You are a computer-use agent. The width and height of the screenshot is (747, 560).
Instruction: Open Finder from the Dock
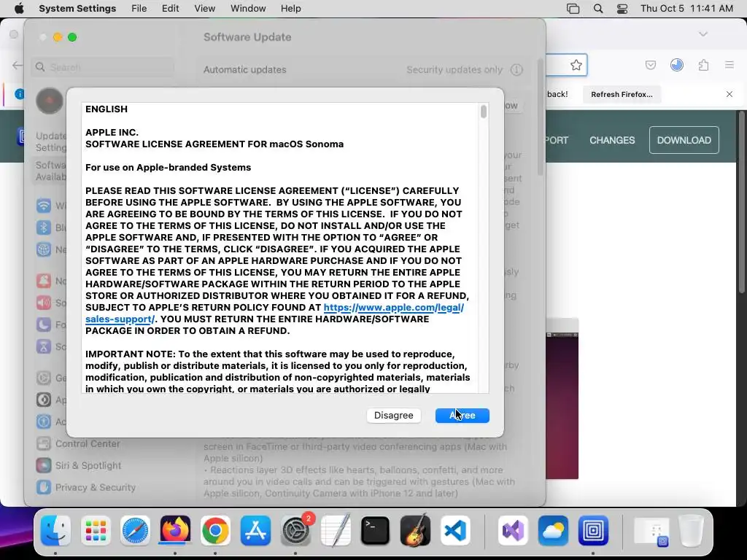(55, 531)
